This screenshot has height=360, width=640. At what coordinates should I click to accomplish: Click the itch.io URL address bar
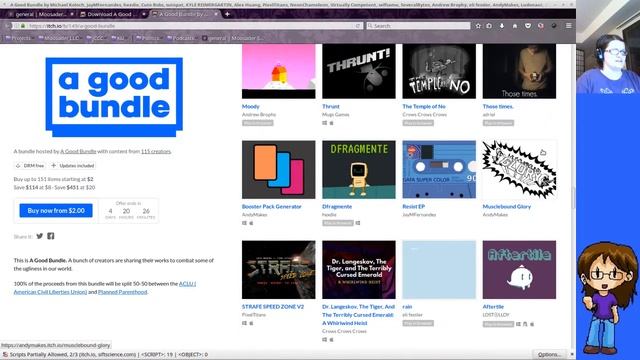coord(188,26)
